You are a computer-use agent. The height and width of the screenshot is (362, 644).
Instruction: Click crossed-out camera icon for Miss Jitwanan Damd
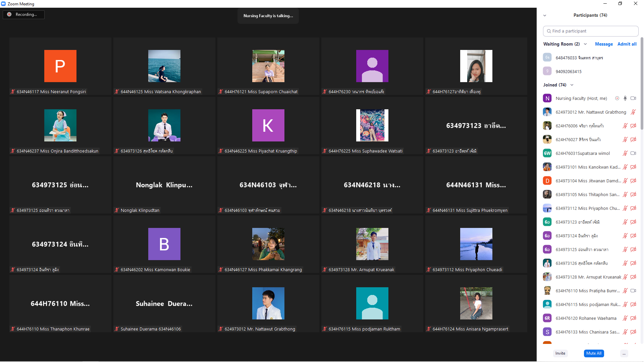tap(633, 181)
